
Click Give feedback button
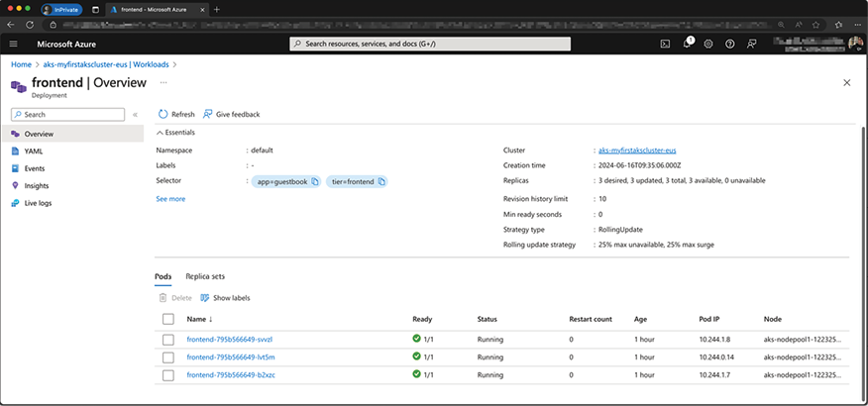[231, 115]
